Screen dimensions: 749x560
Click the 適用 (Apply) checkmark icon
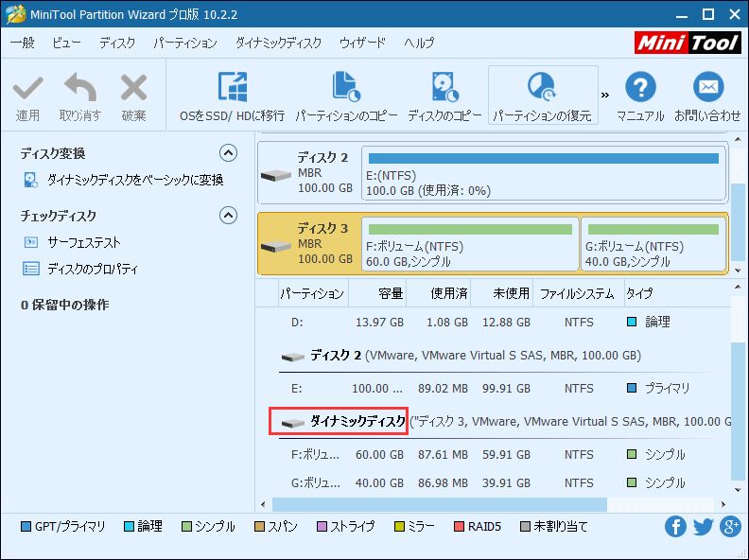27,89
